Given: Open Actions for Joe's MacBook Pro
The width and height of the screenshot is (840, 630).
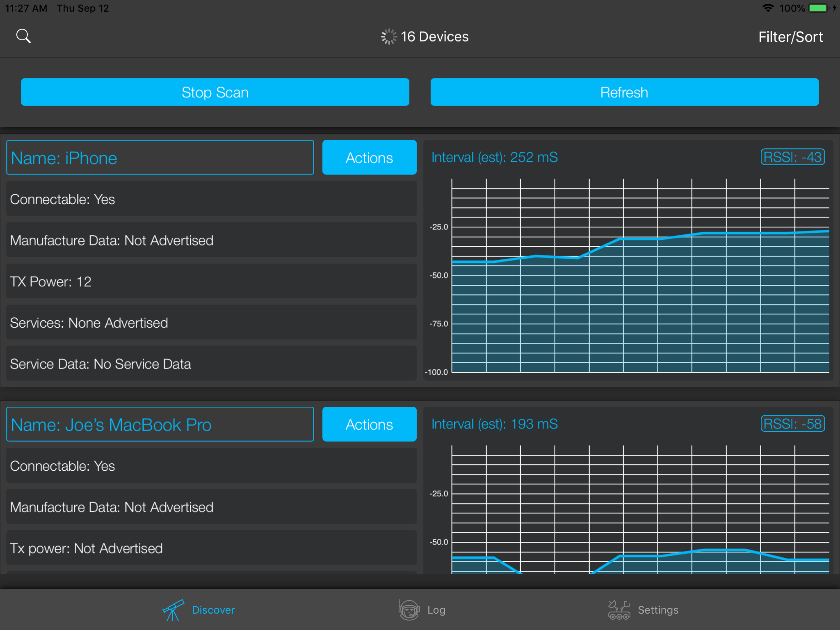Looking at the screenshot, I should click(369, 424).
